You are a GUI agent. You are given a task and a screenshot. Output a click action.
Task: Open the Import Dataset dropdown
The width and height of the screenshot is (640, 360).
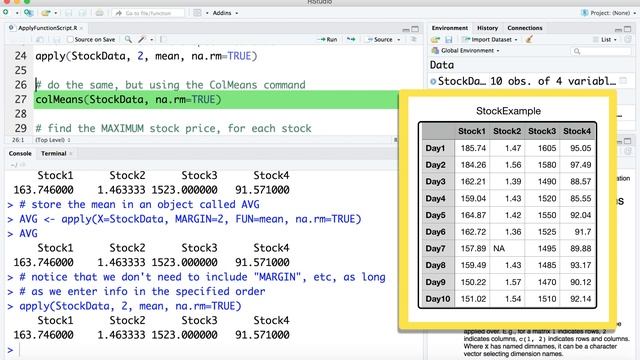(x=490, y=40)
